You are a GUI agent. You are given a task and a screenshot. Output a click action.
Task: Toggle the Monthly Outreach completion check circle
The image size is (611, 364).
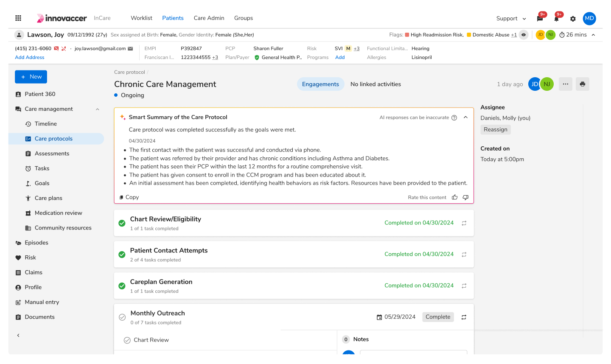[122, 317]
